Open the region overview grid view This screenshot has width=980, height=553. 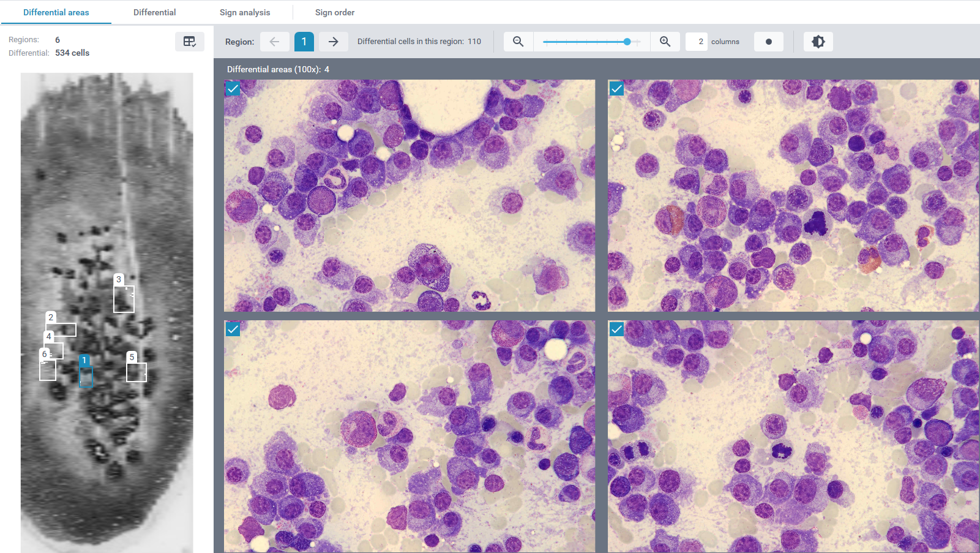coord(189,42)
